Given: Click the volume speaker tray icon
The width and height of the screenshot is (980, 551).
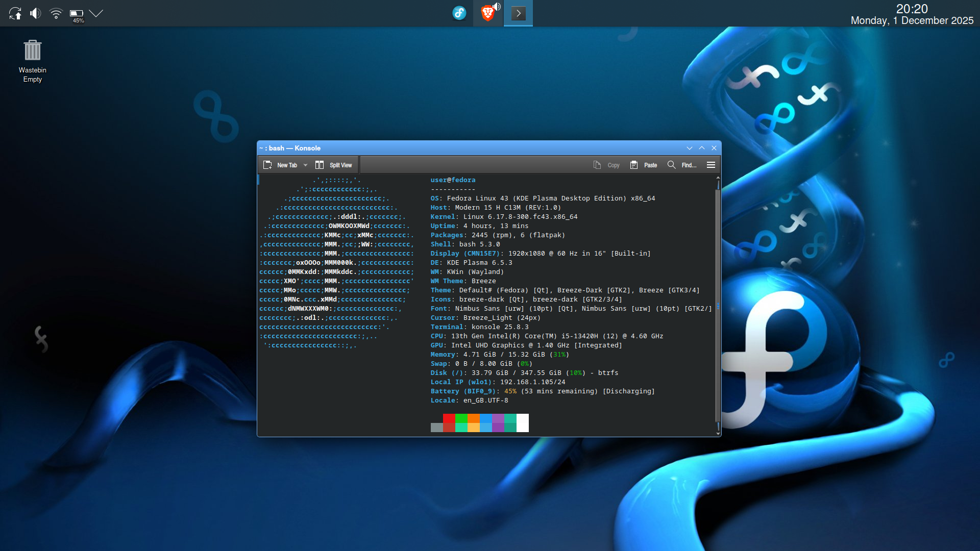Looking at the screenshot, I should click(x=35, y=13).
